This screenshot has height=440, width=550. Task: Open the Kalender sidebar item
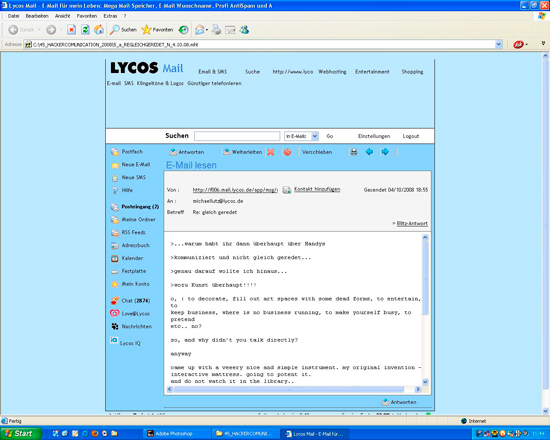pos(127,258)
